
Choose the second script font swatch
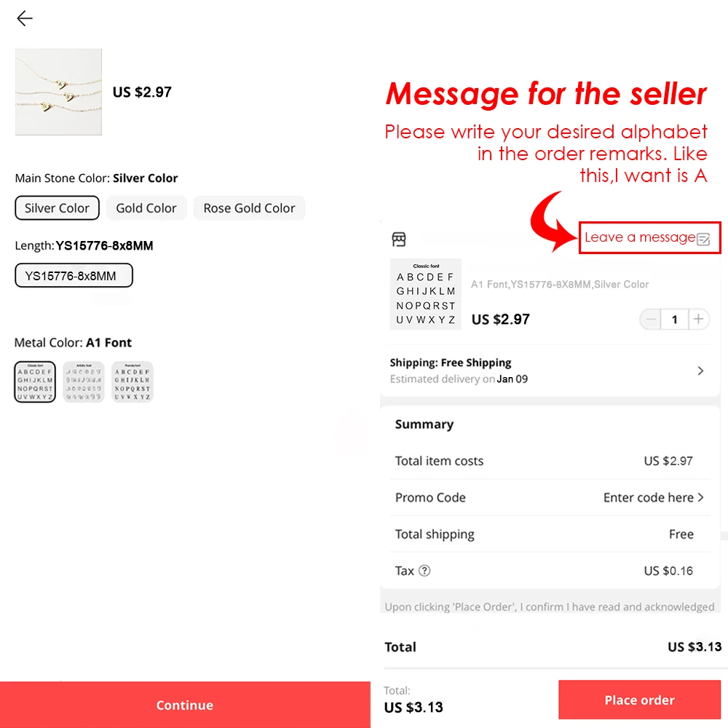point(84,381)
